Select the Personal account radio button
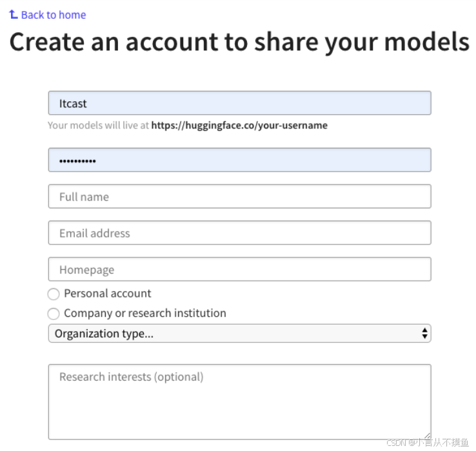Screen dimensions: 476x451 click(x=54, y=294)
